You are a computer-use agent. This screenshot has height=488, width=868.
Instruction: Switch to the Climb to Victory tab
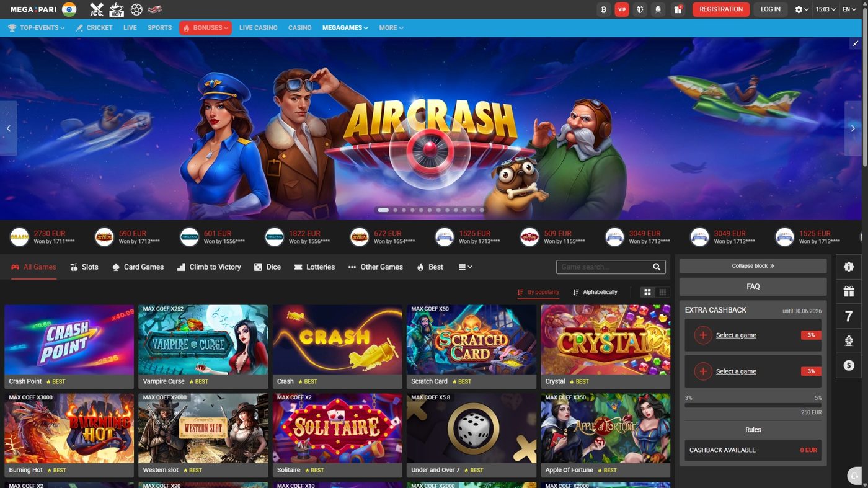click(209, 267)
